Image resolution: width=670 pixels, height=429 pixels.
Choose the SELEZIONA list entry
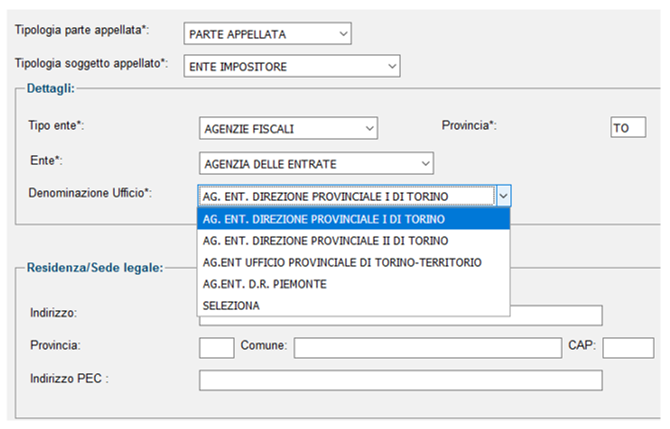pyautogui.click(x=353, y=306)
